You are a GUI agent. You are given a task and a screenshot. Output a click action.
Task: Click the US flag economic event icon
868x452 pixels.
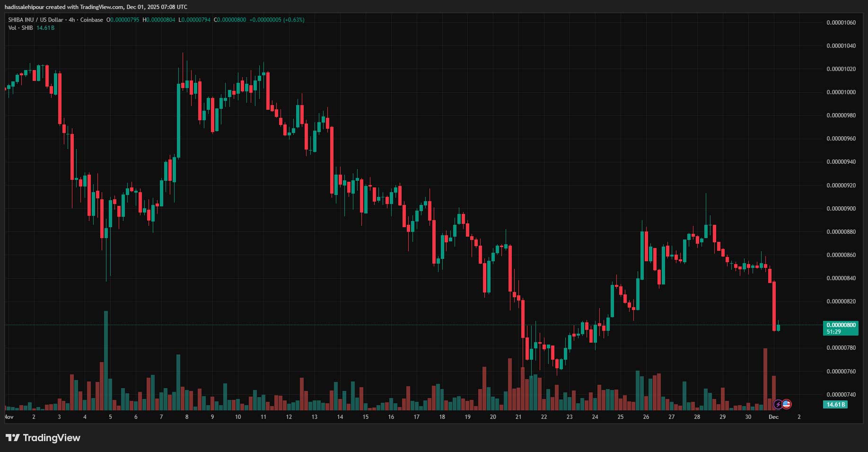(786, 404)
